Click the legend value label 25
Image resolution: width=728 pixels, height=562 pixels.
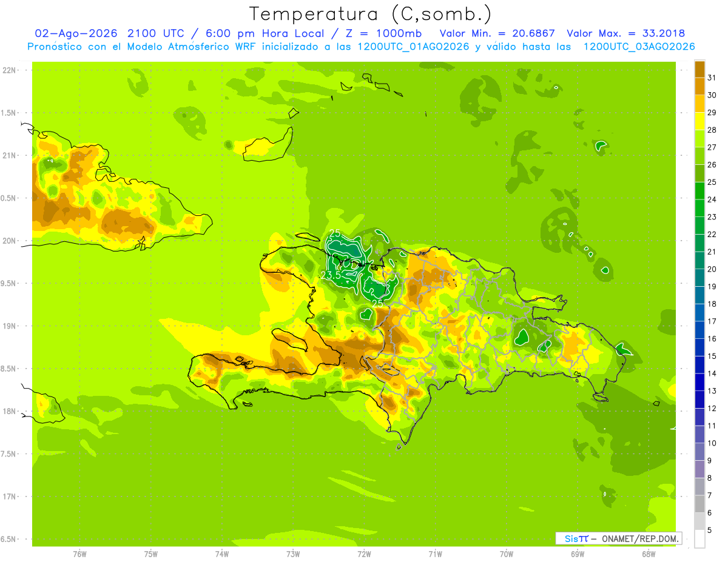712,182
